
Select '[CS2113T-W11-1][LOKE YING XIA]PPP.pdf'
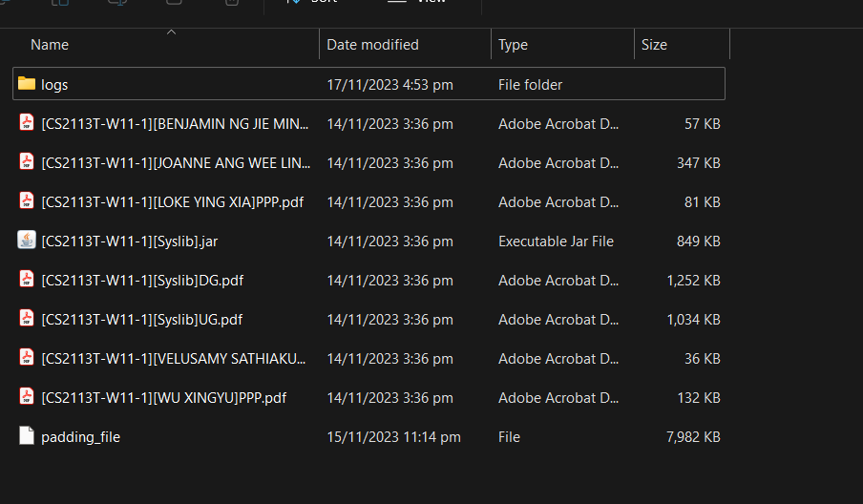pos(172,202)
